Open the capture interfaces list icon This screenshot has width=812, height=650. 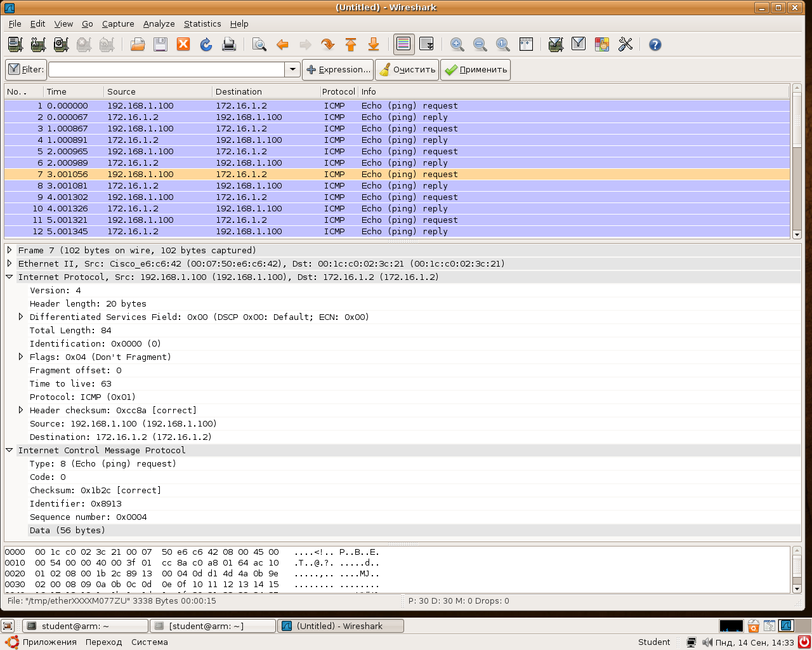point(15,44)
